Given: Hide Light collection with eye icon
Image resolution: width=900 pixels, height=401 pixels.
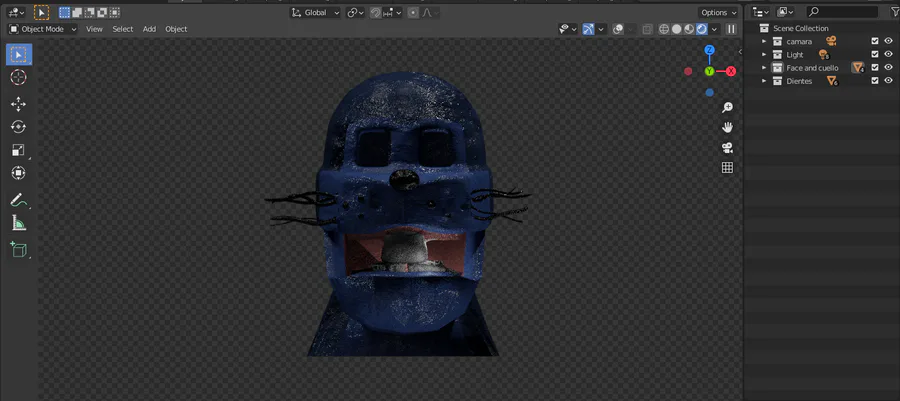Looking at the screenshot, I should (889, 54).
